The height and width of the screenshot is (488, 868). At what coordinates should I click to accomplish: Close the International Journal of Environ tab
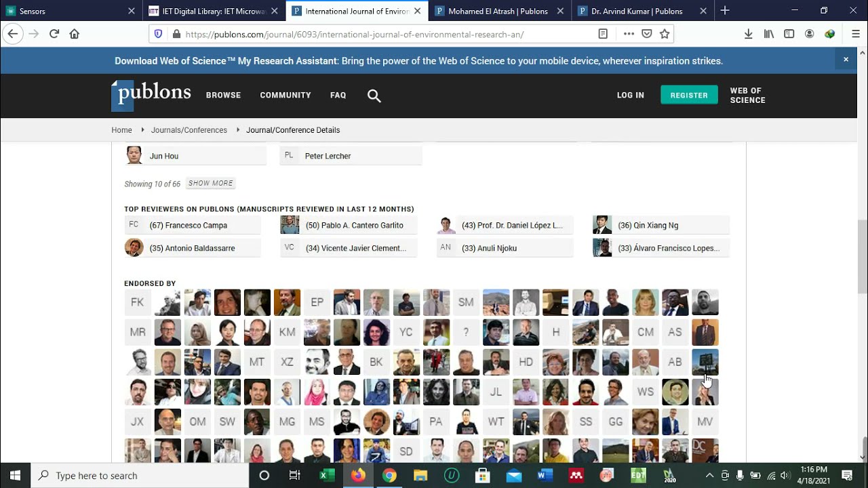[x=418, y=11]
